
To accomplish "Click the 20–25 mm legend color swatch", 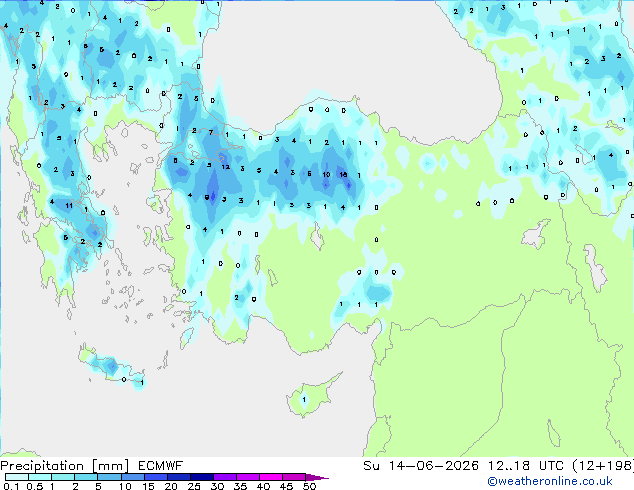I will pyautogui.click(x=178, y=477).
